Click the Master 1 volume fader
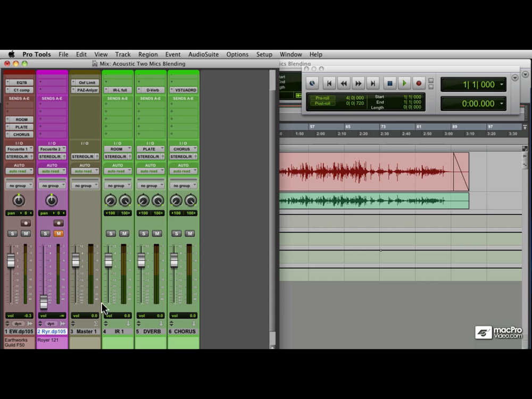This screenshot has height=399, width=532. 76,261
